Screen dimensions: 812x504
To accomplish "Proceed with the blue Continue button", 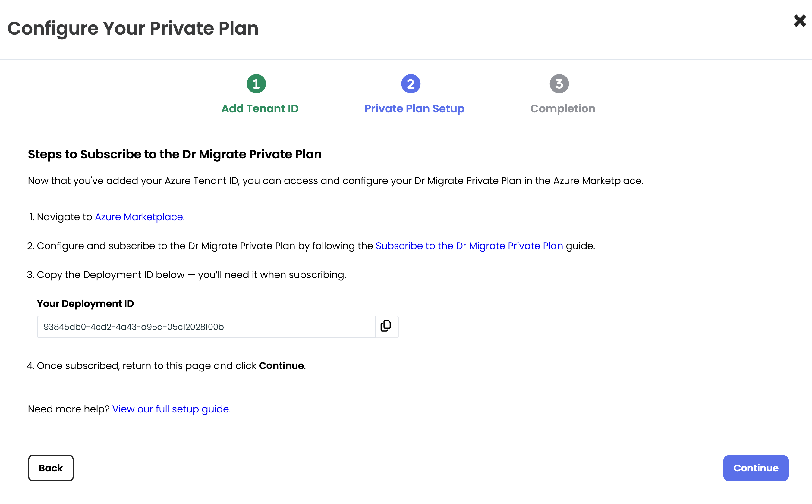I will coord(756,468).
